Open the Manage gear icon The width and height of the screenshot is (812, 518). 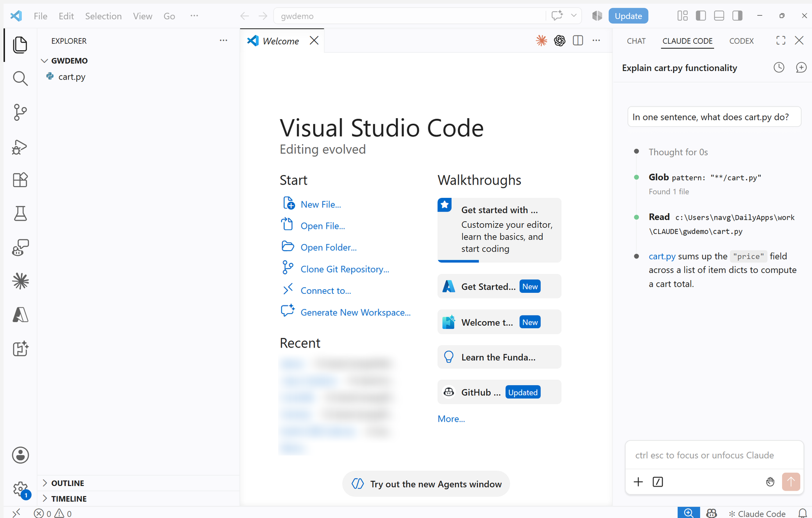point(20,489)
